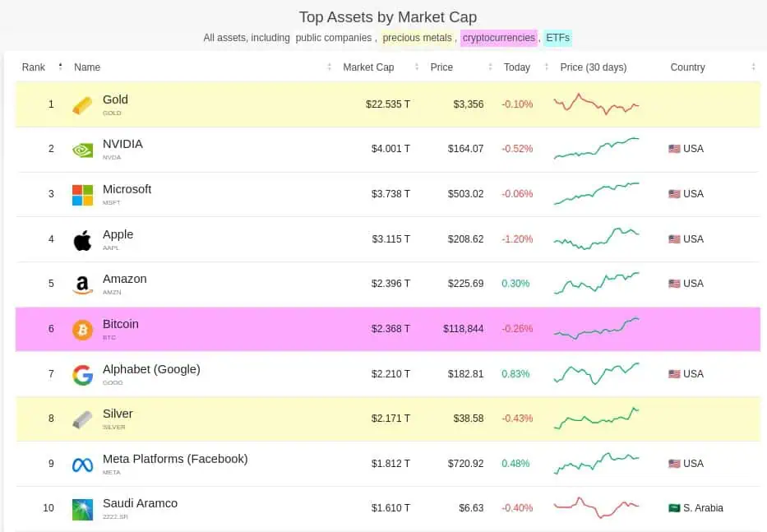
Task: Click the USA flag in Meta row
Action: click(x=674, y=464)
